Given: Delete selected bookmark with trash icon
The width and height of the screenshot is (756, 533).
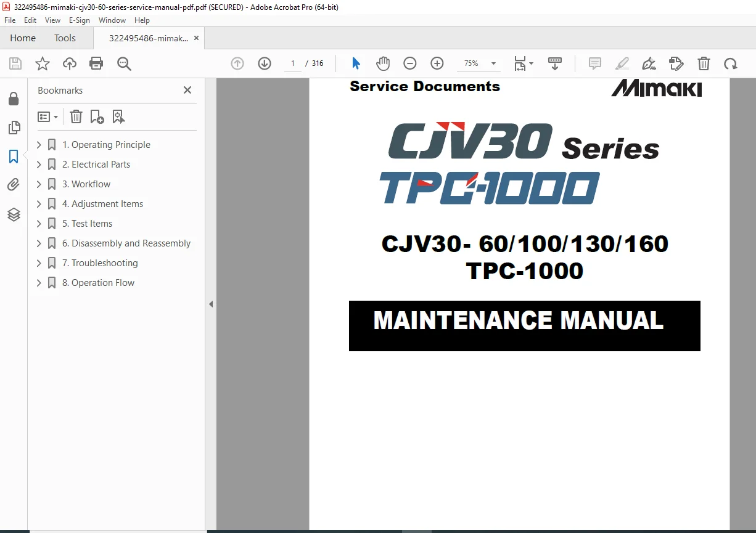Looking at the screenshot, I should (x=76, y=116).
